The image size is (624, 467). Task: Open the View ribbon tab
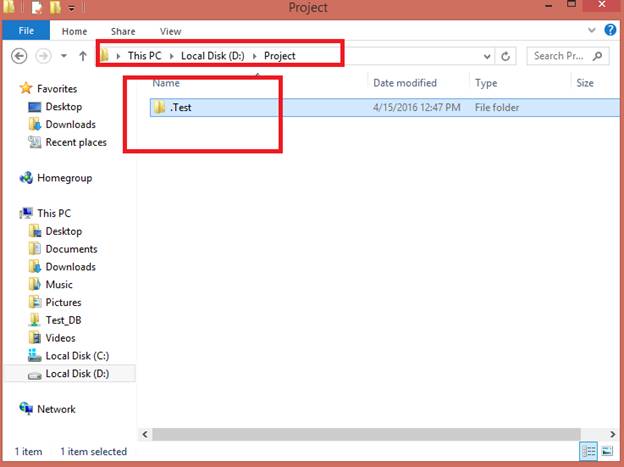click(170, 31)
